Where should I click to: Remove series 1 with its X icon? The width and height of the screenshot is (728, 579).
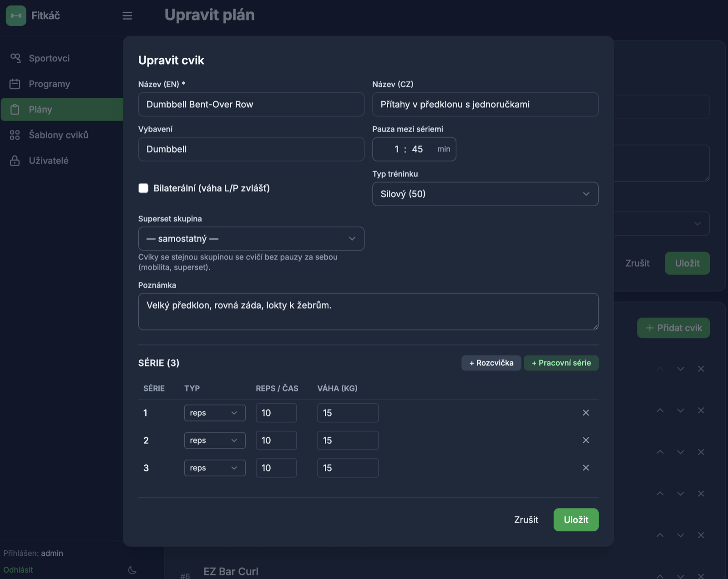[x=586, y=413]
